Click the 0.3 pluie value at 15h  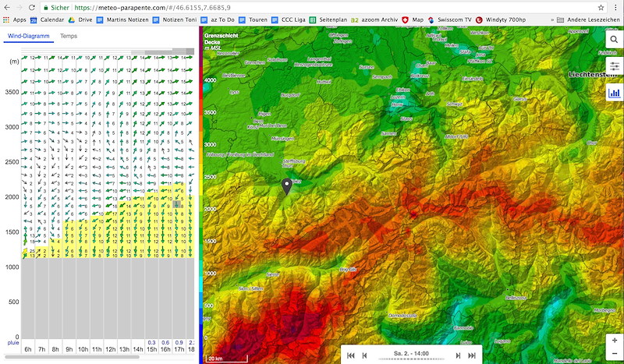151,342
